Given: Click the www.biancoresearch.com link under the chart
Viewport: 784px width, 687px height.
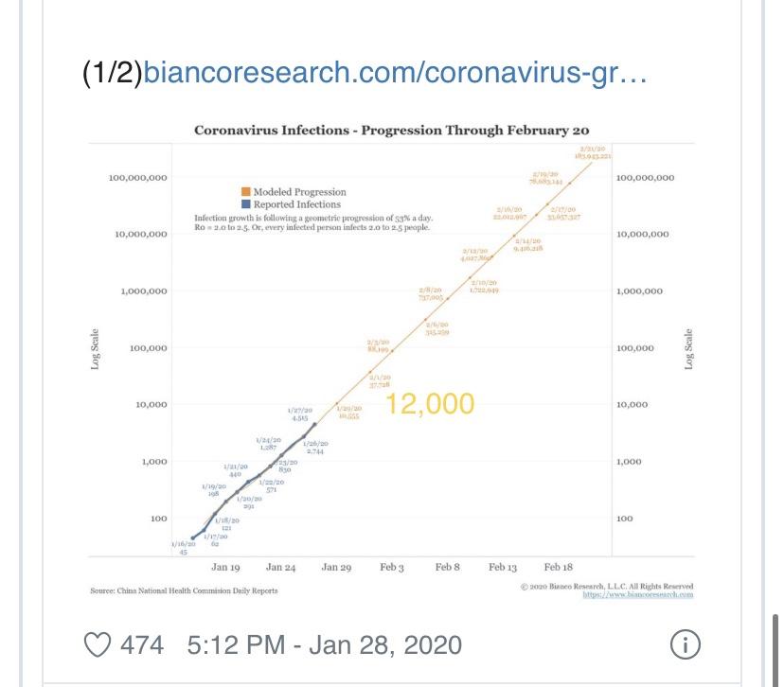Looking at the screenshot, I should (x=638, y=594).
